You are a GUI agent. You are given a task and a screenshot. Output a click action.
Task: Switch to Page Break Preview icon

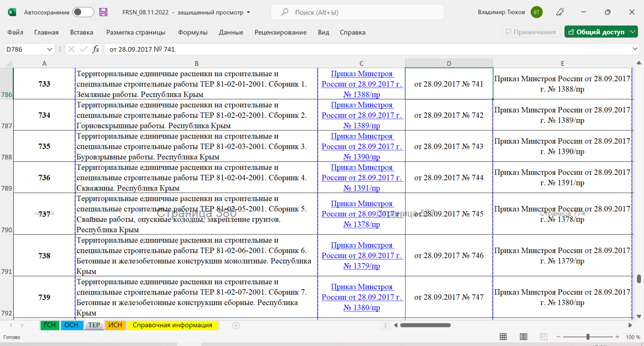[543, 337]
